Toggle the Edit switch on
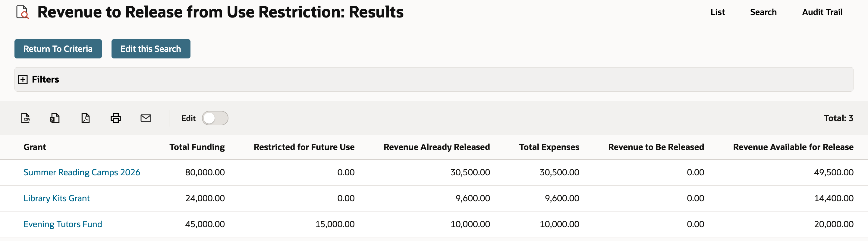 [215, 118]
